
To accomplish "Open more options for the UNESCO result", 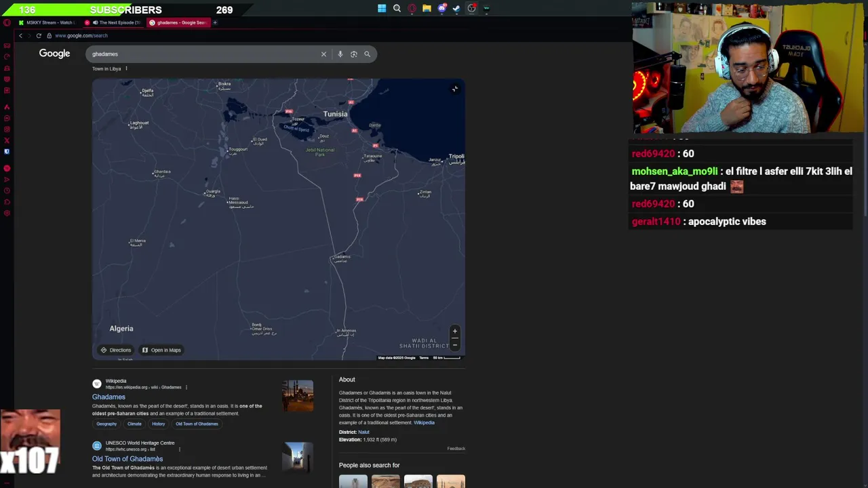I will coord(179,449).
